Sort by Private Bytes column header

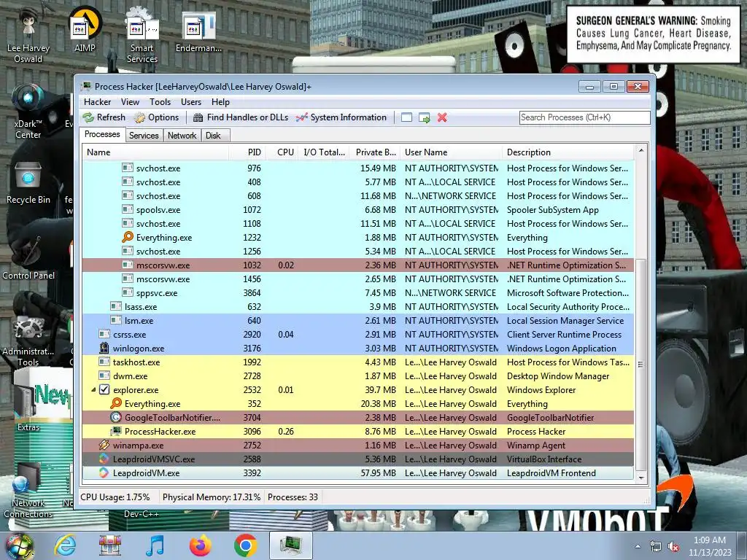point(375,152)
